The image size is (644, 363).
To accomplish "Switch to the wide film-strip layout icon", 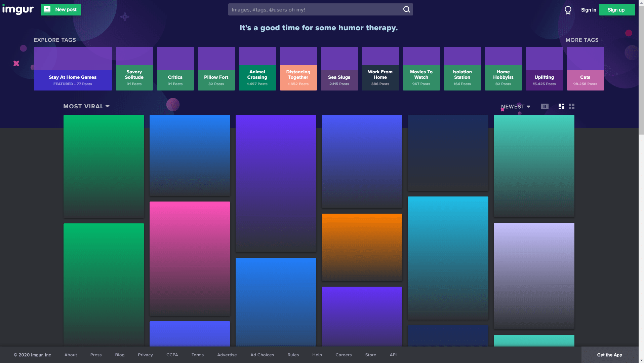I will point(545,106).
